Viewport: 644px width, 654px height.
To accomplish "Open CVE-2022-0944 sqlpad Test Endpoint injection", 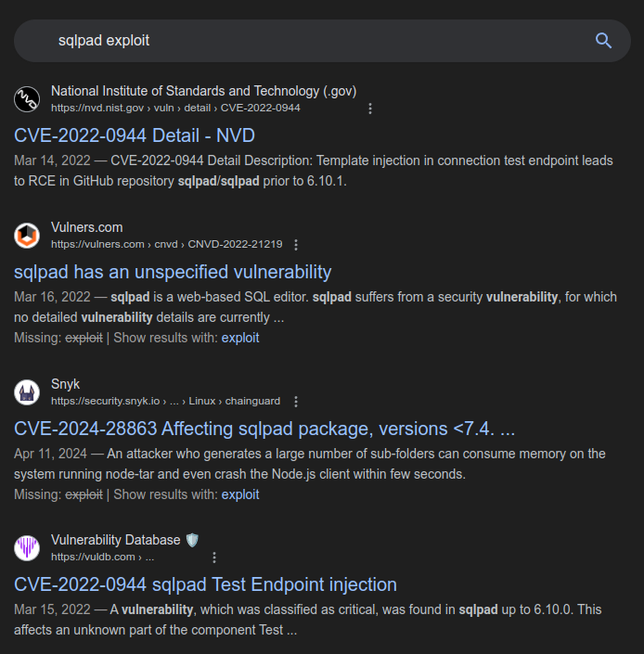I will (205, 584).
